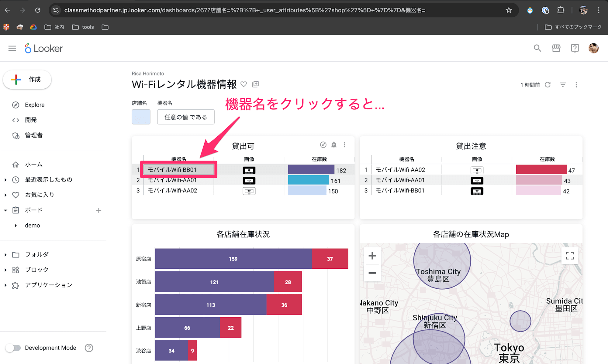This screenshot has width=608, height=364.
Task: Favorite the dashboard with the heart icon
Action: (244, 84)
